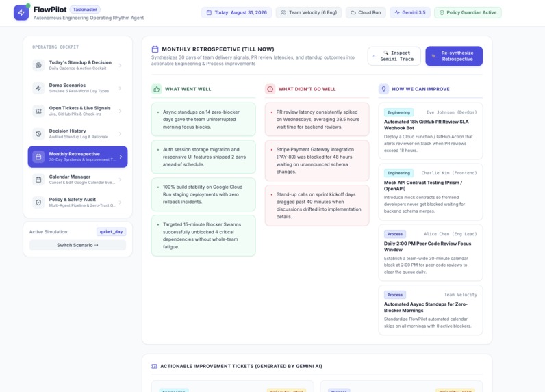The image size is (545, 392).
Task: Click Re-synthesize Retrospective button
Action: click(x=454, y=56)
